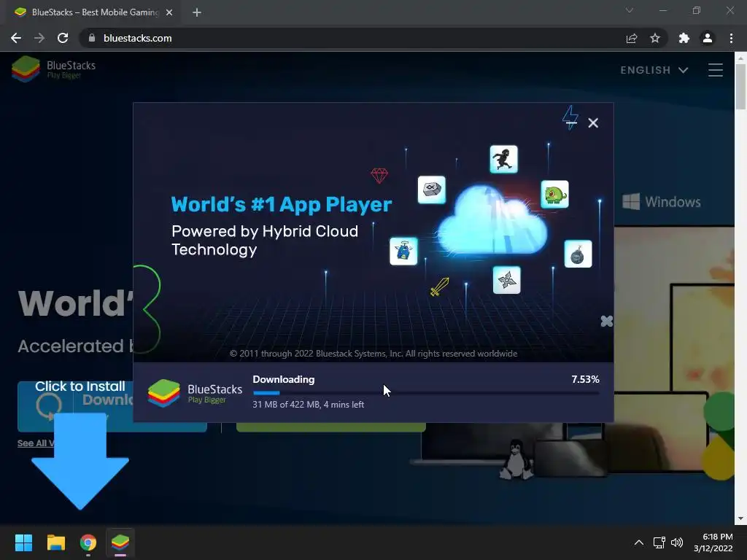The width and height of the screenshot is (747, 560).
Task: Open a new Chrome tab
Action: [197, 12]
